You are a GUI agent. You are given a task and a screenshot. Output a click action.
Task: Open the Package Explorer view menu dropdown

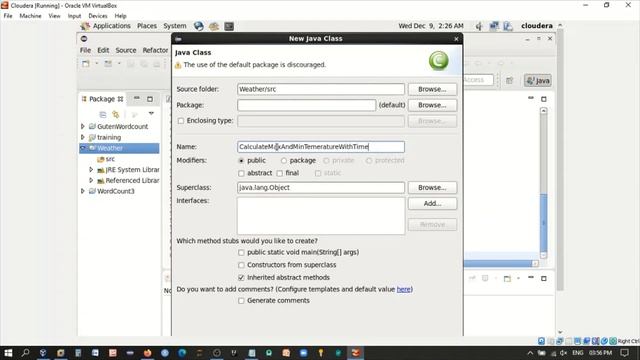(151, 113)
